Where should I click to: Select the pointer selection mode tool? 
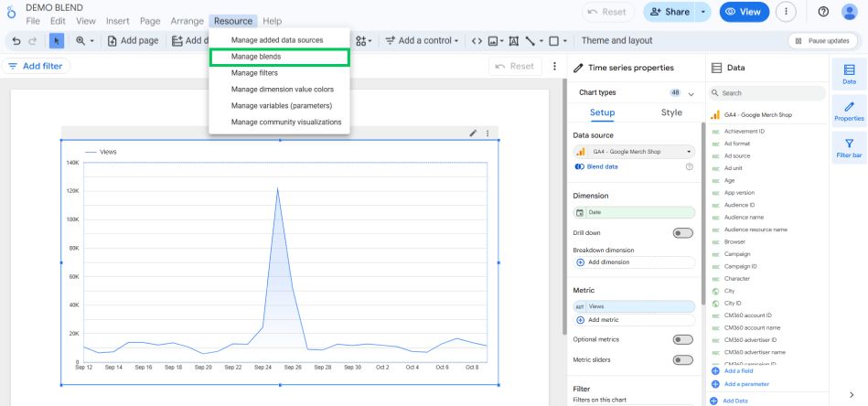coord(57,41)
